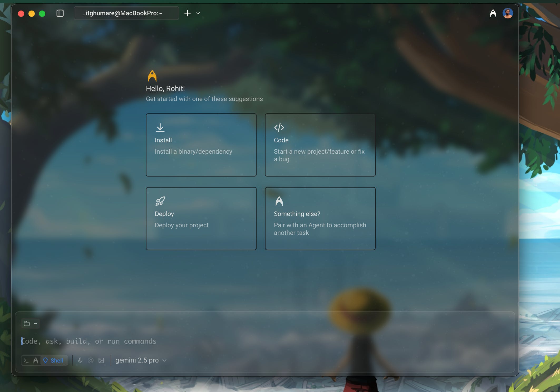Screen dimensions: 560x392
Task: Switch to agent mode icon
Action: point(36,360)
